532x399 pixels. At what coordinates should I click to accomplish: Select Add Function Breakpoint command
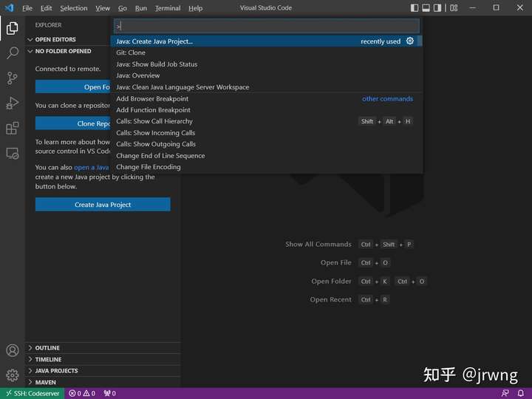(265, 110)
